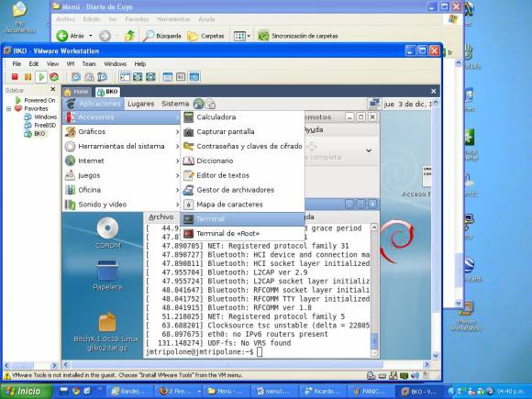Screen dimensions: 532x399
Task: Open the GNOME Aplicaciones menu
Action: pos(94,104)
